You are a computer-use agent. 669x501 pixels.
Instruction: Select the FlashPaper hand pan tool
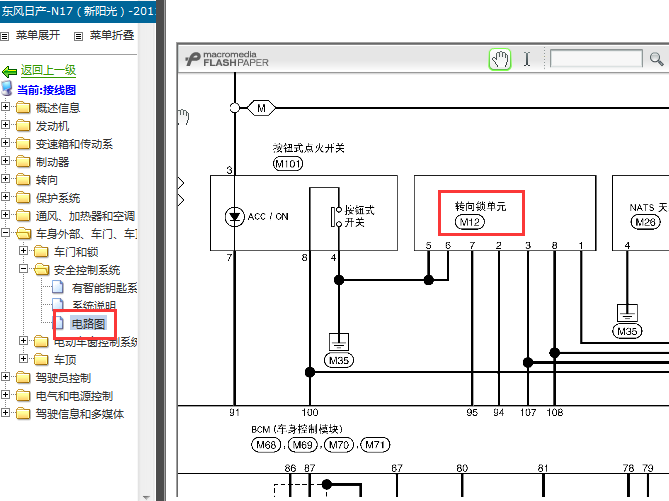(500, 59)
